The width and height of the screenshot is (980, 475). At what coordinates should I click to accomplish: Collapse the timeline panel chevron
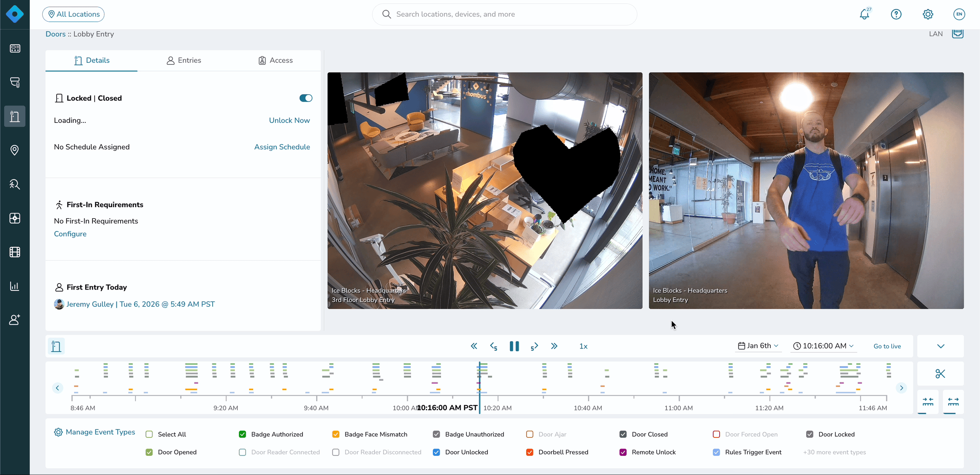941,346
